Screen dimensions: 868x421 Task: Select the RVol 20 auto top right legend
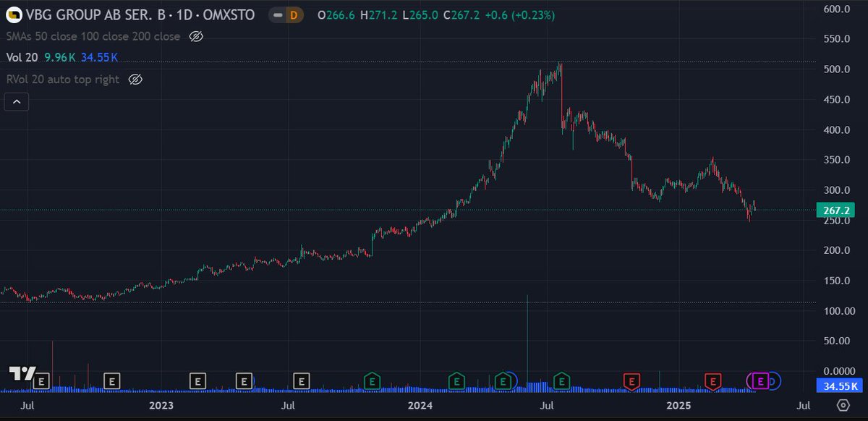[x=63, y=80]
